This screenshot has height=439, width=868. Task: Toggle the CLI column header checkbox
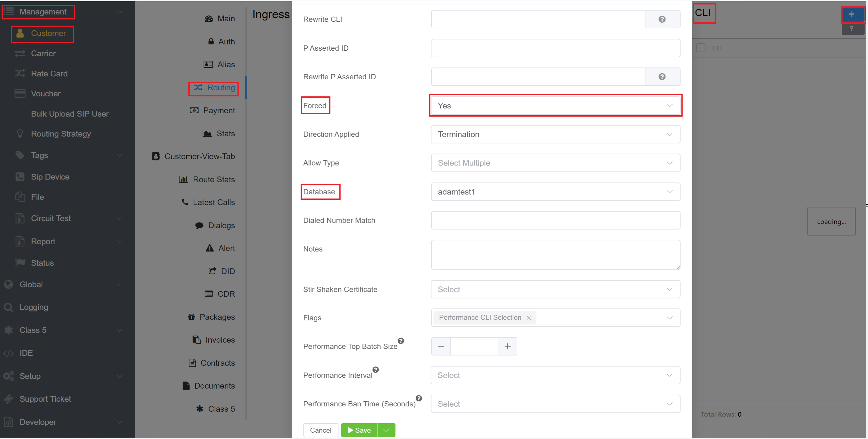[x=701, y=48]
